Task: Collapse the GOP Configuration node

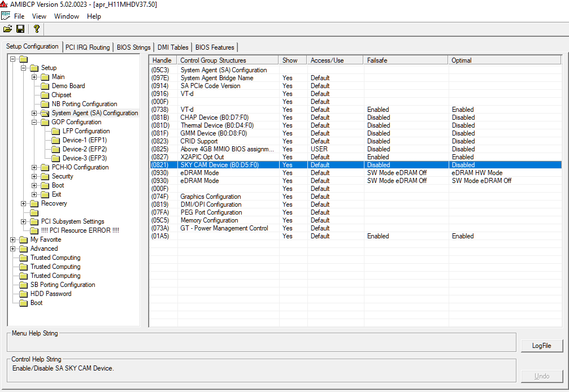Action: click(34, 122)
